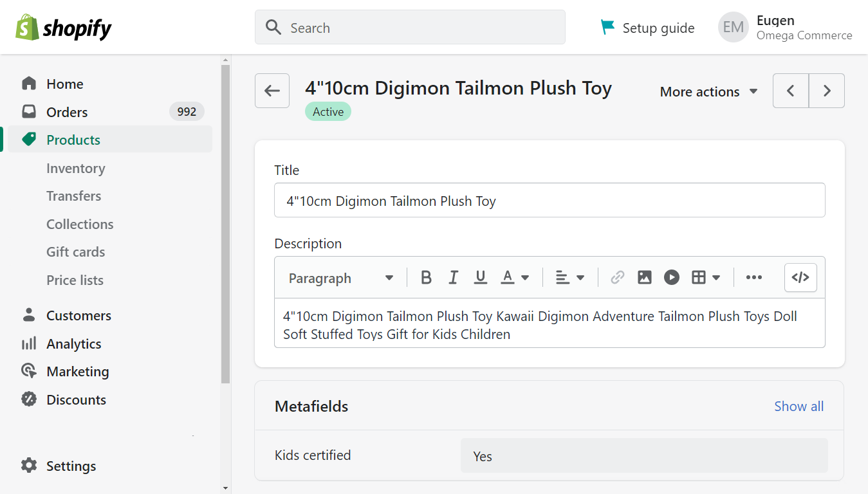Screen dimensions: 868x494
Task: Click the product page heading title
Action: pyautogui.click(x=458, y=87)
